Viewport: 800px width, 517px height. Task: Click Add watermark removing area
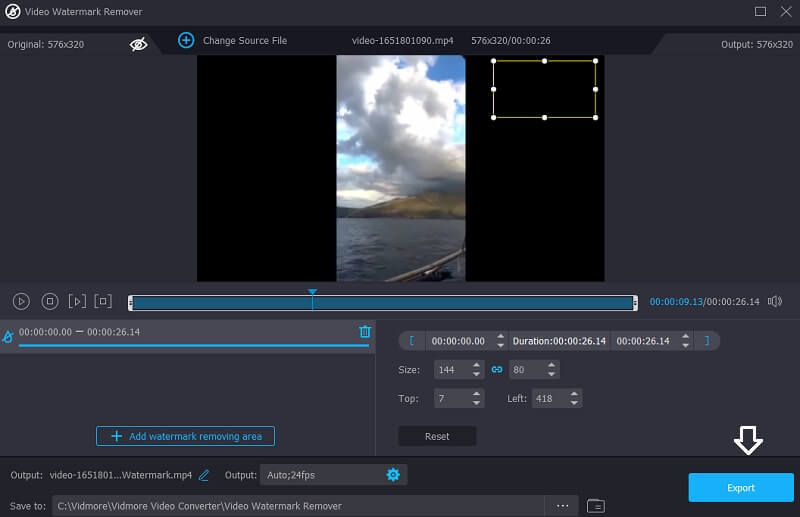[x=185, y=436]
